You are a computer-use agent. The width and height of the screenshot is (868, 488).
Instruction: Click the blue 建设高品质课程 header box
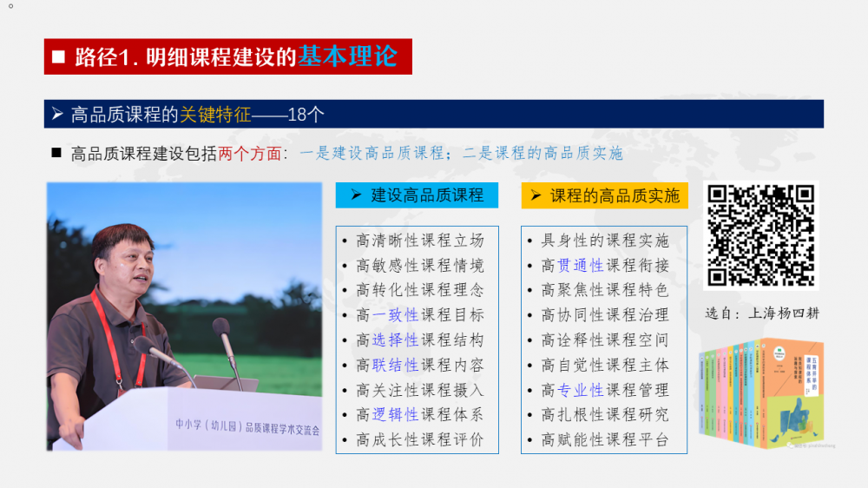(417, 195)
